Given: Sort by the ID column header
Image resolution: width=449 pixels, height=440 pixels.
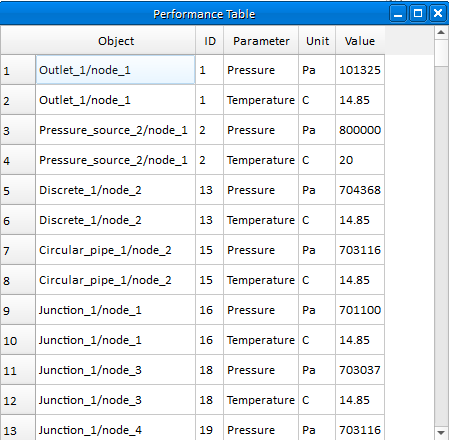Looking at the screenshot, I should (210, 41).
